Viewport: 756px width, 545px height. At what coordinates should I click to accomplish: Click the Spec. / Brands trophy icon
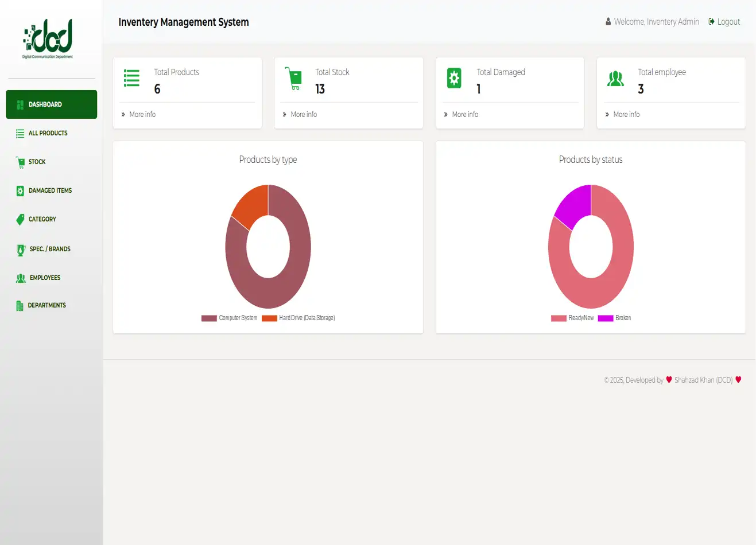click(21, 250)
